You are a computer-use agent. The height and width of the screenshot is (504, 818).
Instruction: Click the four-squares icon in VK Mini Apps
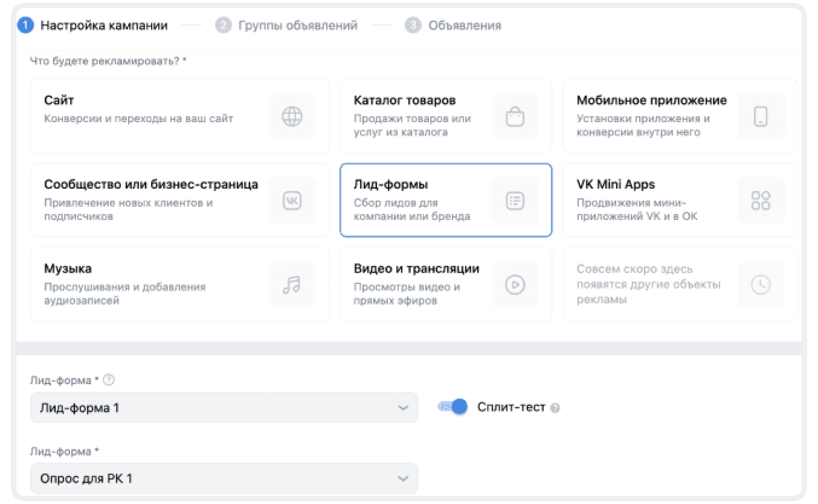pyautogui.click(x=760, y=201)
